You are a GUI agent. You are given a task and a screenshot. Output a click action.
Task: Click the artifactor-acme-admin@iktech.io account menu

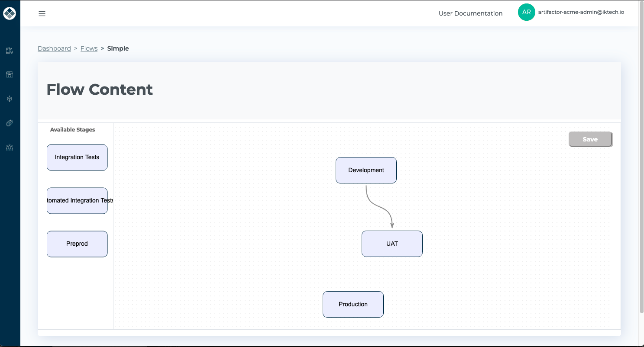(581, 12)
